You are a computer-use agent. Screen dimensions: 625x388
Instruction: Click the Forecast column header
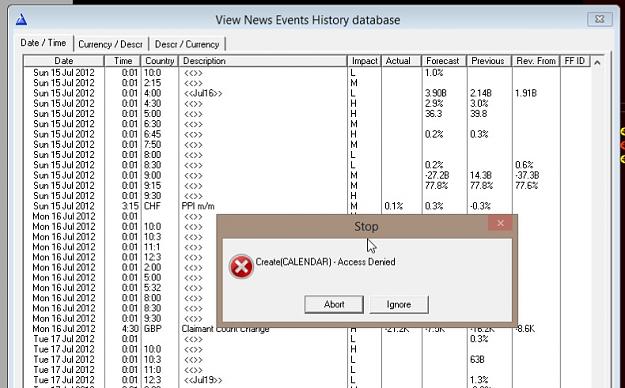point(444,61)
